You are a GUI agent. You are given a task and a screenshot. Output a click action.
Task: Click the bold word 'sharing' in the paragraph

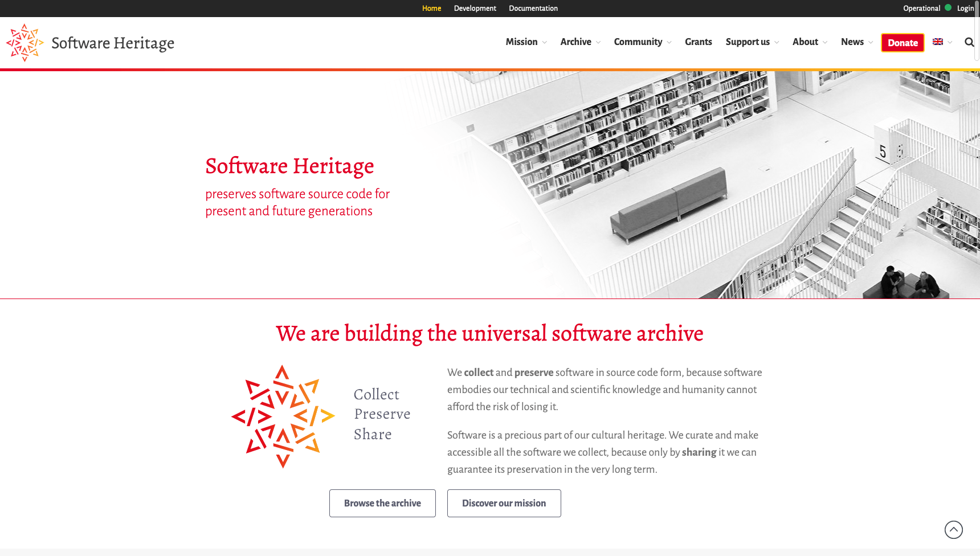click(699, 452)
